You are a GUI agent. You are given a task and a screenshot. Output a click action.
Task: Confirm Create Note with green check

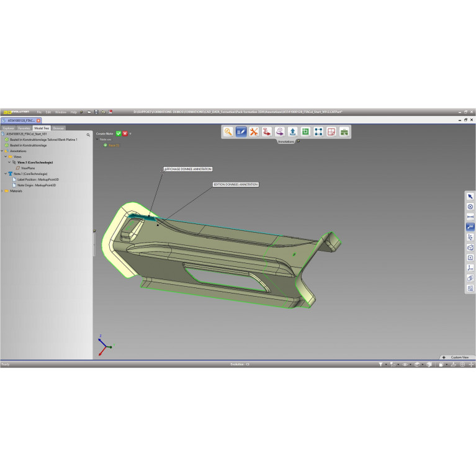(119, 133)
